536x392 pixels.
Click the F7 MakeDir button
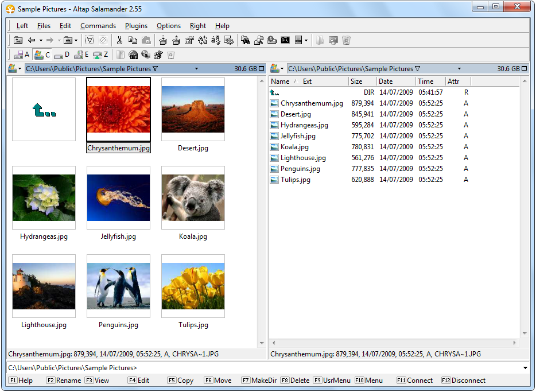259,381
